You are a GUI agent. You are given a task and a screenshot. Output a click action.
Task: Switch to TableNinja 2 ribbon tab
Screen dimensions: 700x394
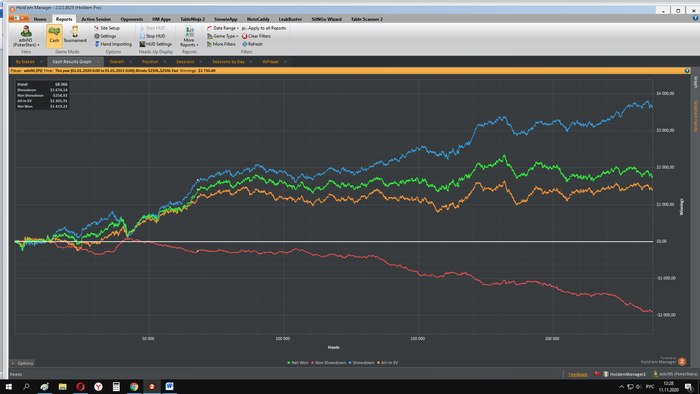[192, 19]
